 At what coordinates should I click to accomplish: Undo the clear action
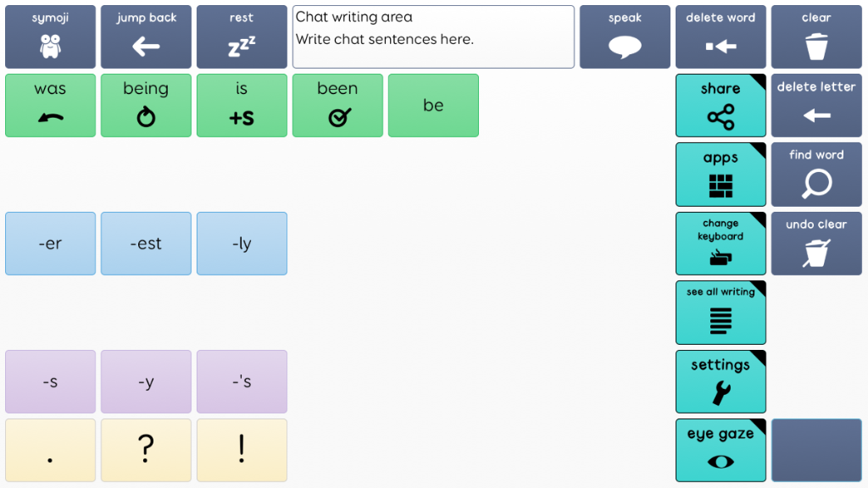click(816, 244)
